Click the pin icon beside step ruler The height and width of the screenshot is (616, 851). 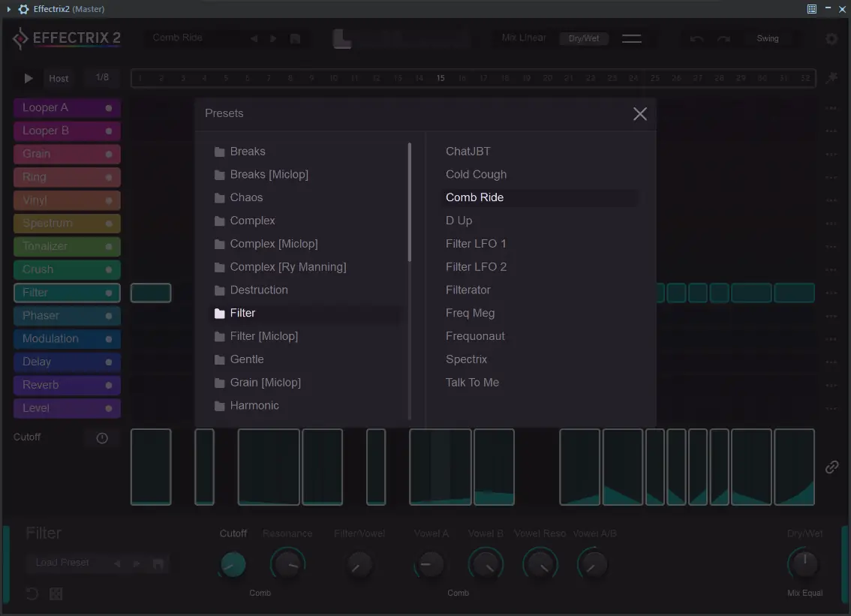tap(831, 77)
